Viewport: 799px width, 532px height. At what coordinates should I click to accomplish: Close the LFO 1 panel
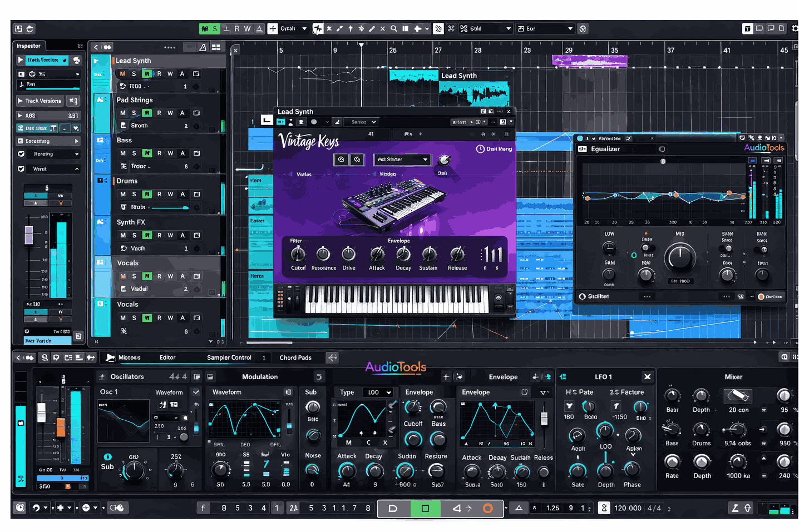(x=647, y=376)
